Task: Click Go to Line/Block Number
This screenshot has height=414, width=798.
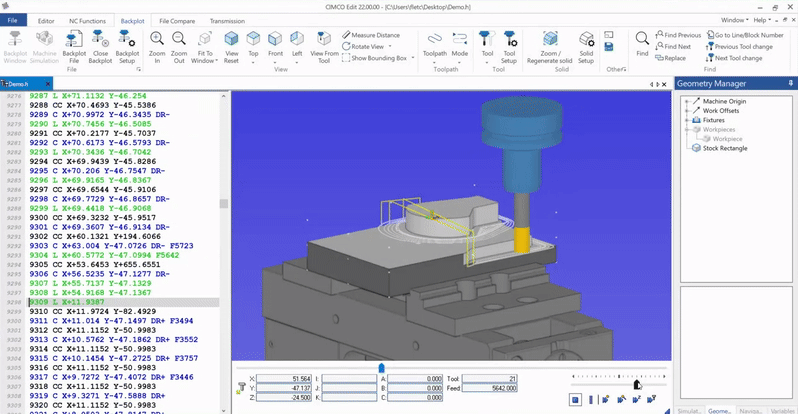Action: pyautogui.click(x=745, y=35)
